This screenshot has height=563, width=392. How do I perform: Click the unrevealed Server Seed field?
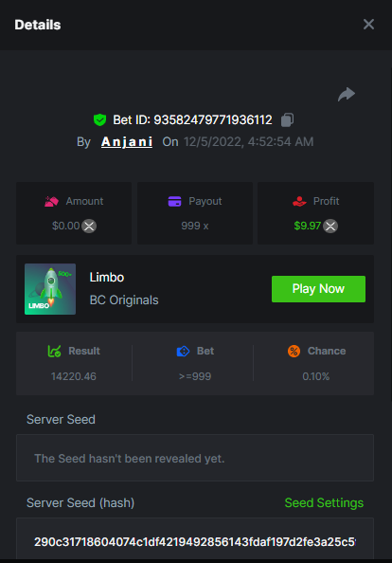click(x=195, y=458)
